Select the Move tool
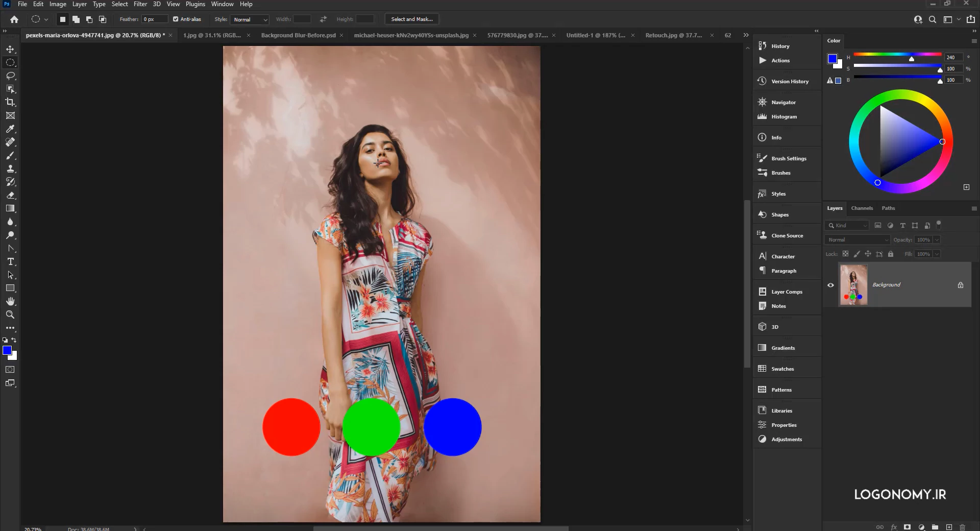This screenshot has height=531, width=980. [10, 49]
